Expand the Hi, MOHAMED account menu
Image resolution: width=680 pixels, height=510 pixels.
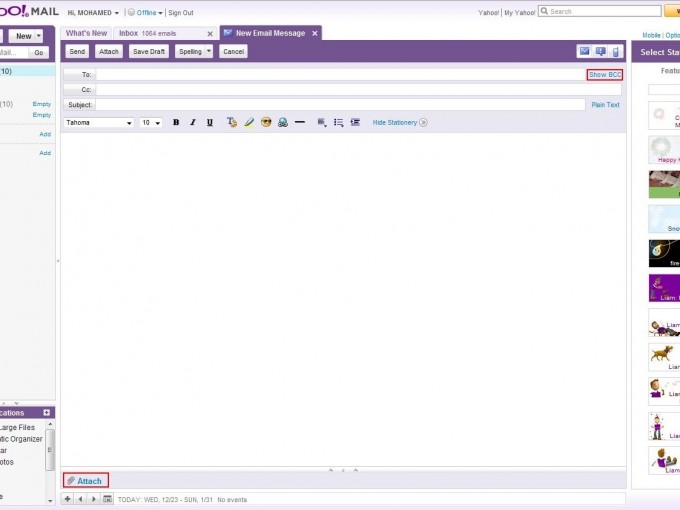(117, 13)
